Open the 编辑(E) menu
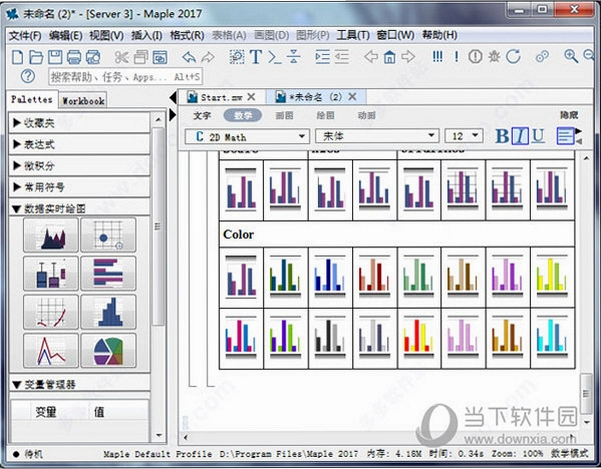 point(66,36)
